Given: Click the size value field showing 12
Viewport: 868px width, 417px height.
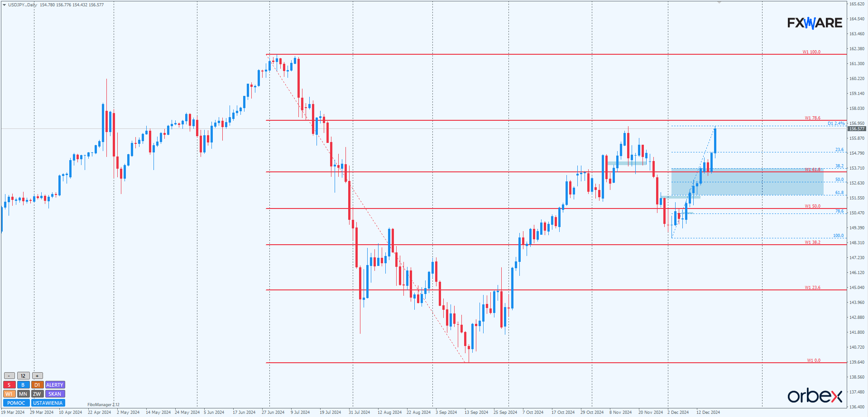Looking at the screenshot, I should (23, 376).
